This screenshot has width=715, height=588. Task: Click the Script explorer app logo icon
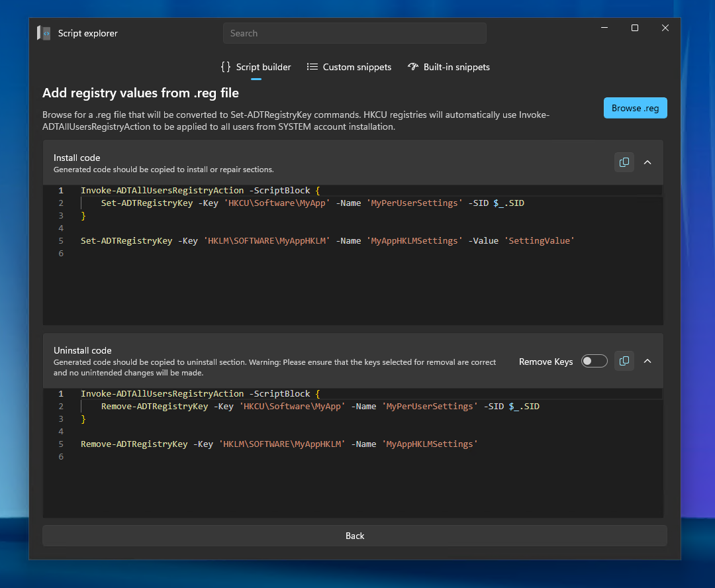coord(44,33)
